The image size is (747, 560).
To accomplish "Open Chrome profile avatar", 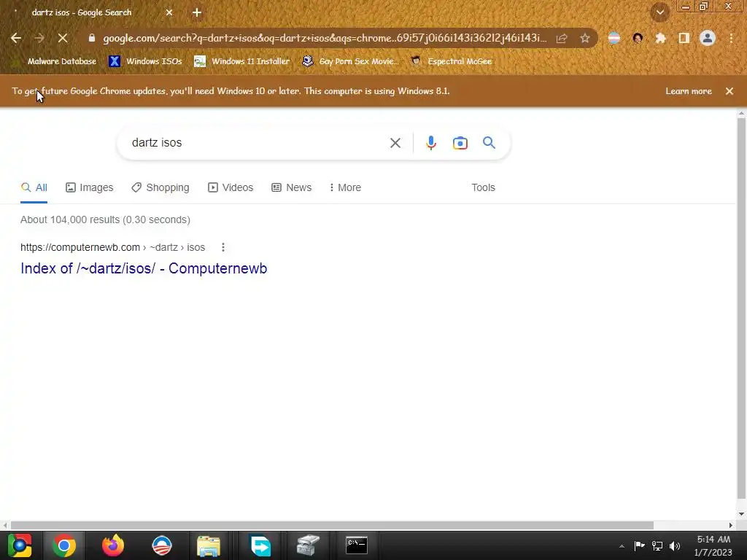I will tap(708, 38).
